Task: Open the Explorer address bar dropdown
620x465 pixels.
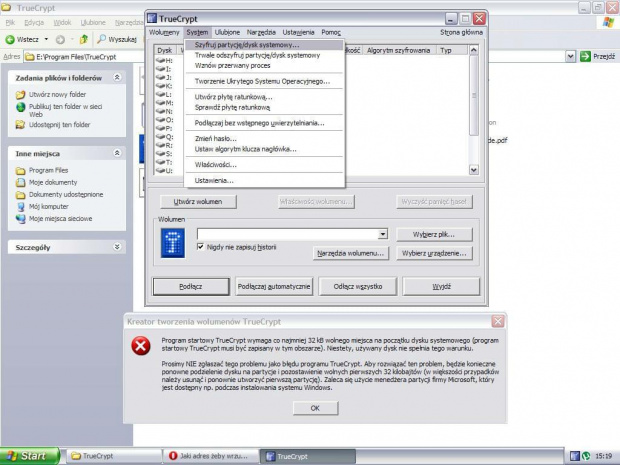Action: [570, 57]
